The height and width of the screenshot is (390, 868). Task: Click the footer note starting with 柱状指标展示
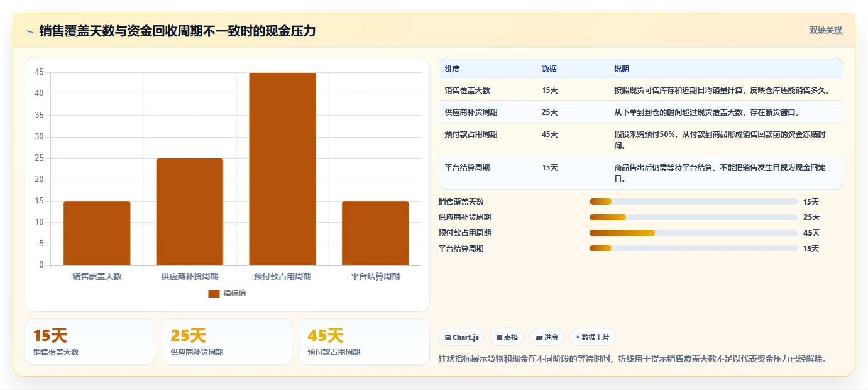(x=633, y=359)
